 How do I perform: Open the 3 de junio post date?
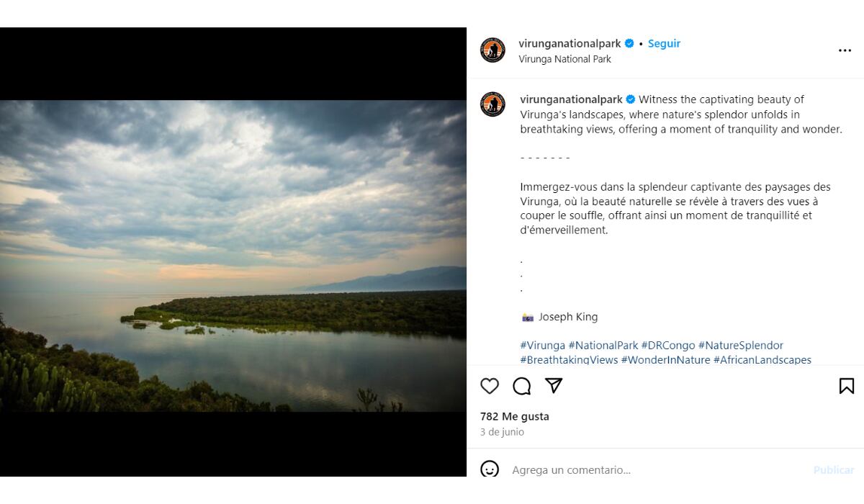pyautogui.click(x=502, y=432)
